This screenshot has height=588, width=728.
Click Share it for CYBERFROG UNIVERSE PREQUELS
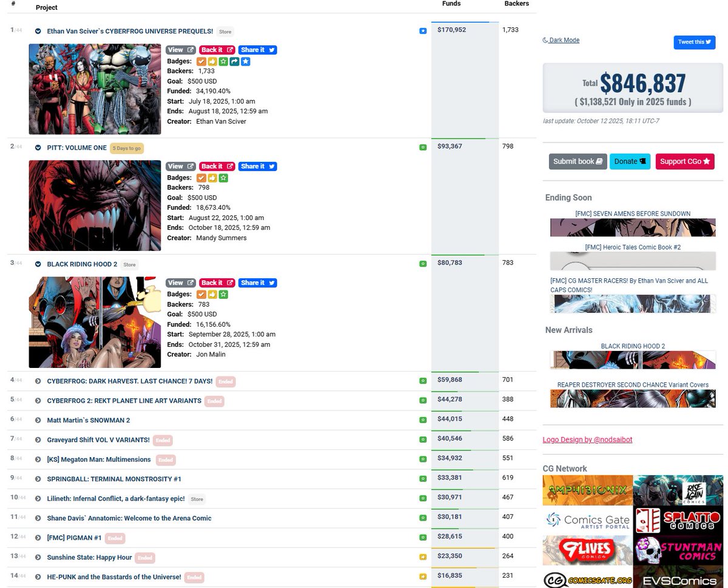coord(258,50)
